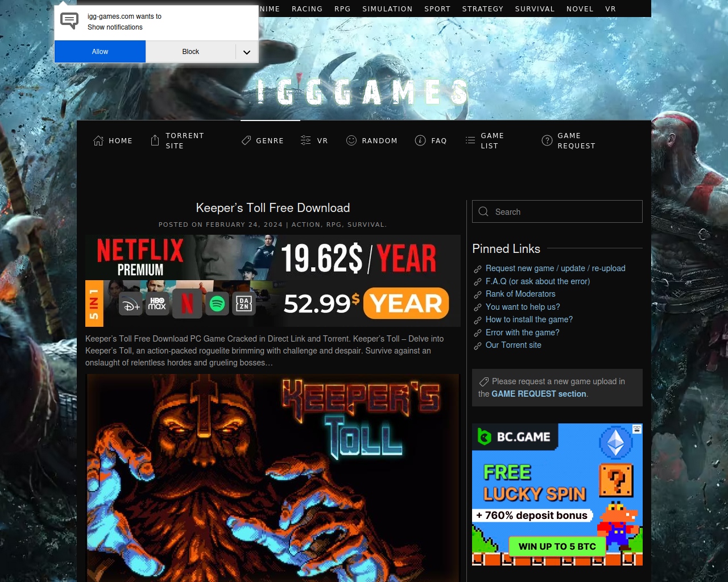Open the VR category in top menu
Screen dimensions: 728x582
pyautogui.click(x=611, y=9)
